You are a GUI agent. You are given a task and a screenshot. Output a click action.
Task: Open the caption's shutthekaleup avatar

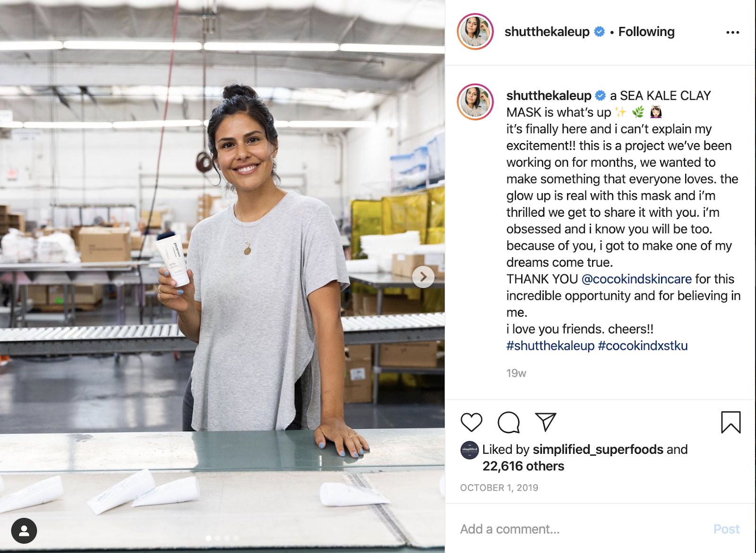[475, 102]
